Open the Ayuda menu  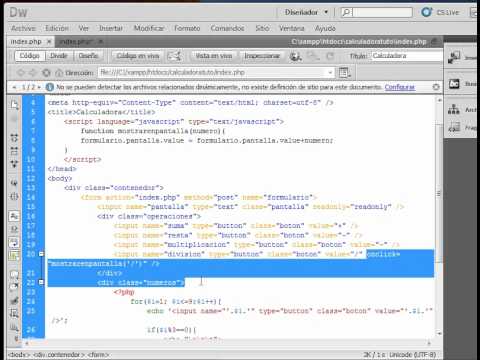[325, 28]
